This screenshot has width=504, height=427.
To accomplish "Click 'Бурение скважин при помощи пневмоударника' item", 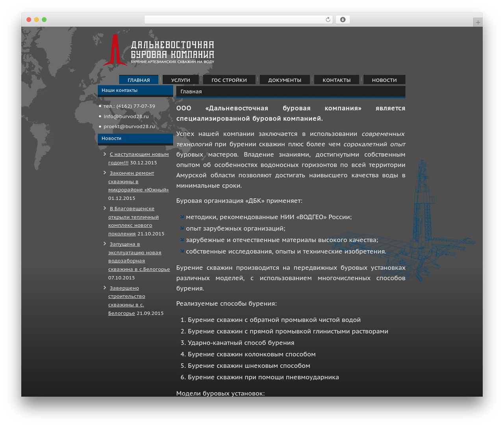I will click(263, 377).
